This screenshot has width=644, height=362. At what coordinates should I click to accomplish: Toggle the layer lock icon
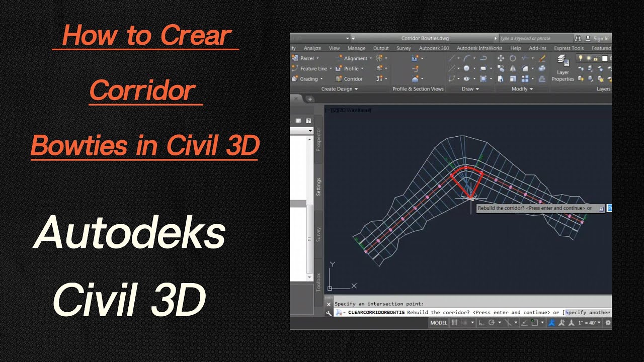click(x=596, y=58)
